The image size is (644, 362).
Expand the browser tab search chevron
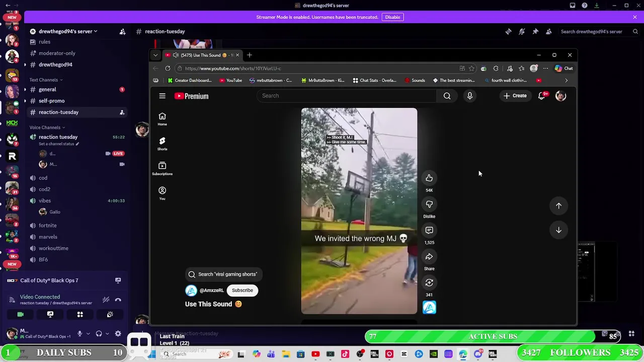click(155, 55)
